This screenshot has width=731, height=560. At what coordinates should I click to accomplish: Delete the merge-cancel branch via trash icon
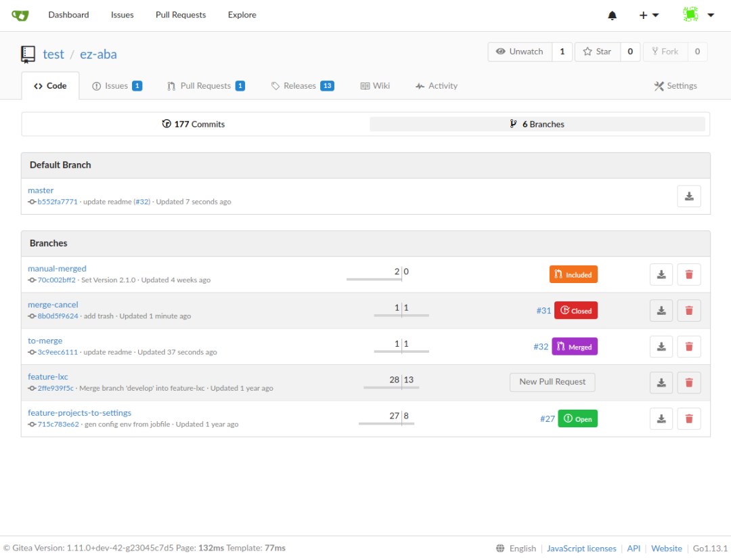tap(689, 310)
